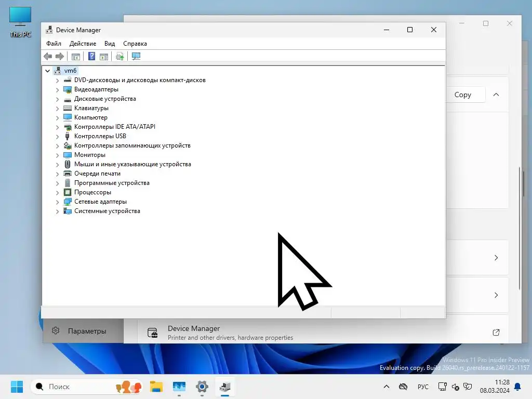Click the Copy button in Settings window

(465, 95)
